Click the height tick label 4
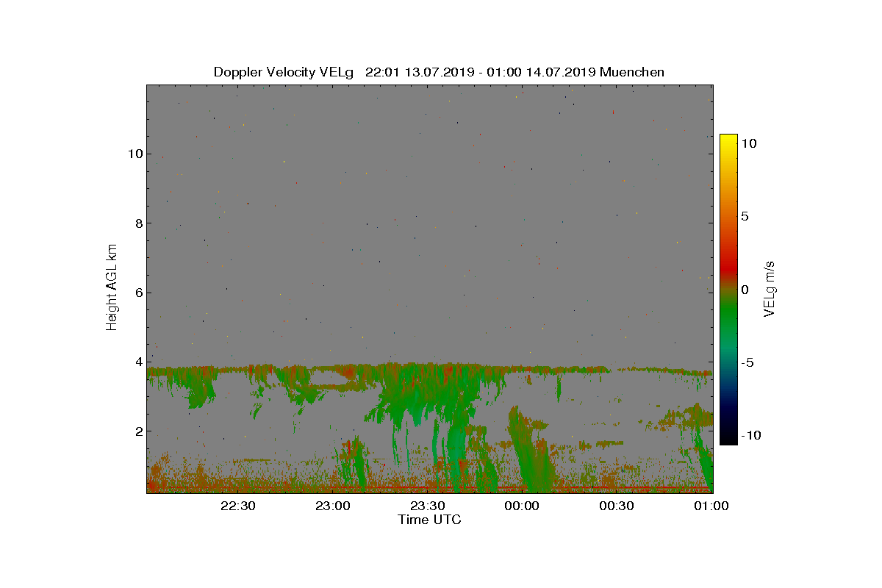This screenshot has width=882, height=588. point(137,362)
